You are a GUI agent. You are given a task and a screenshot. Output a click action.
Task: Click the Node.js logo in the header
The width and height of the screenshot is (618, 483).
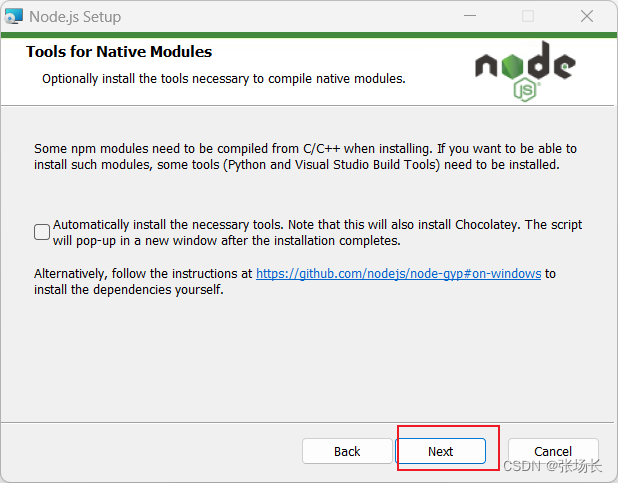525,71
